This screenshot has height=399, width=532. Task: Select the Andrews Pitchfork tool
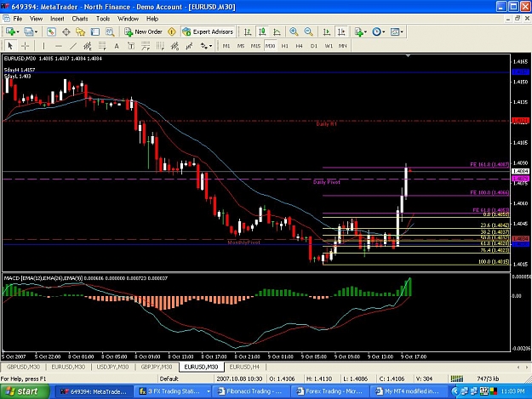coord(174,46)
